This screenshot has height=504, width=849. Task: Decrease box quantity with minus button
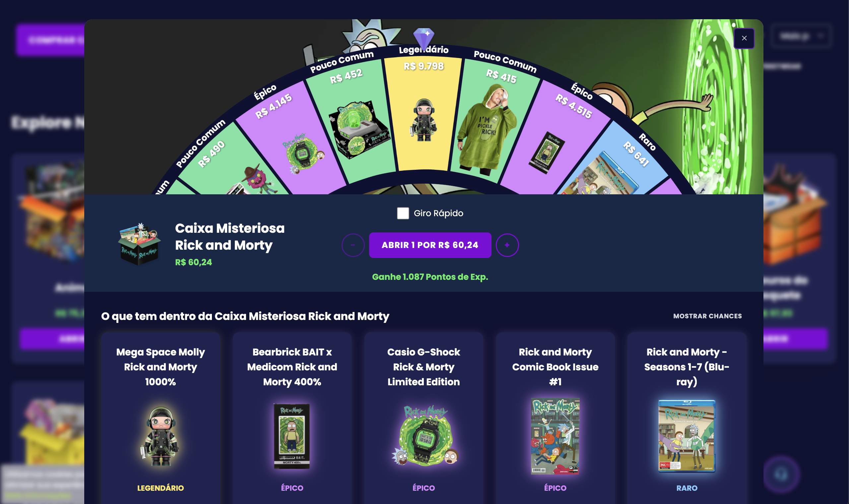[353, 245]
